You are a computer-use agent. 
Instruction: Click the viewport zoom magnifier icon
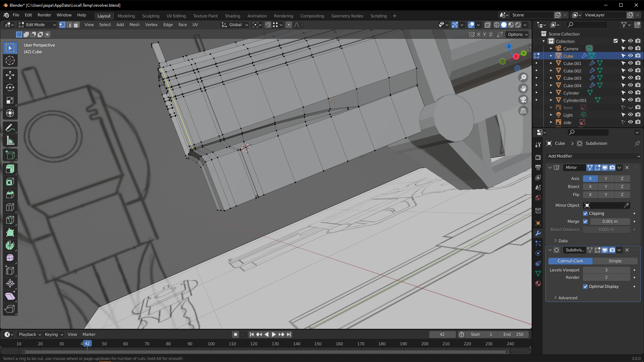point(523,77)
